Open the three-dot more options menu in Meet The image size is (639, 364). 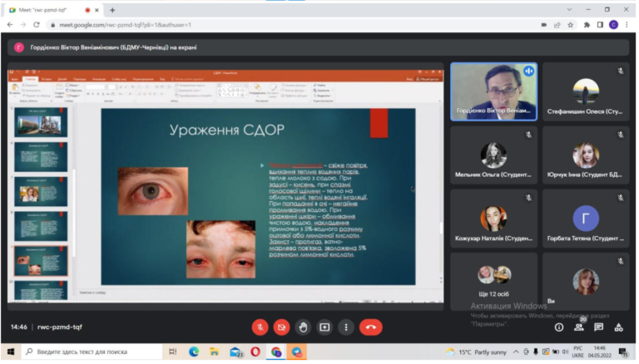point(346,327)
